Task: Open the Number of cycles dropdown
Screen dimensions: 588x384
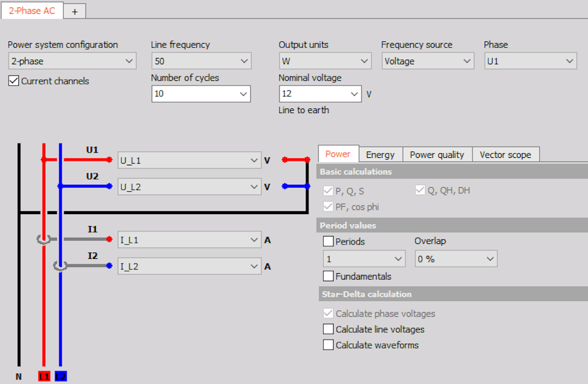Action: tap(201, 94)
